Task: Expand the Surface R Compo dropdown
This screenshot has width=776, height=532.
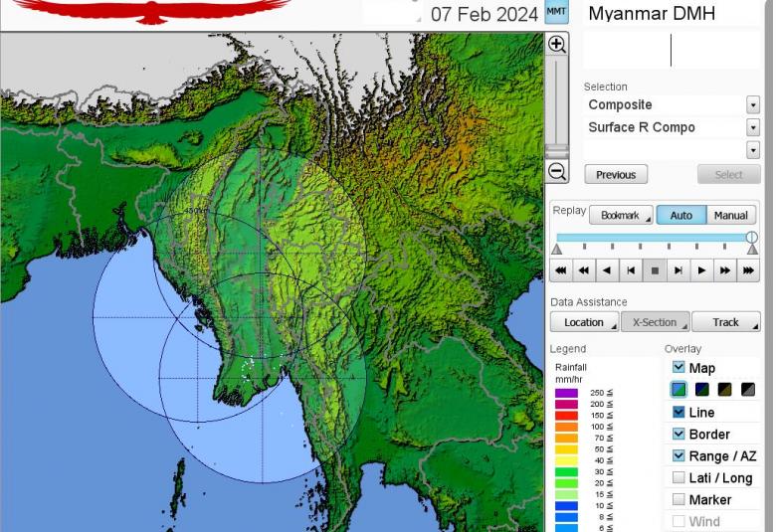Action: pos(752,127)
